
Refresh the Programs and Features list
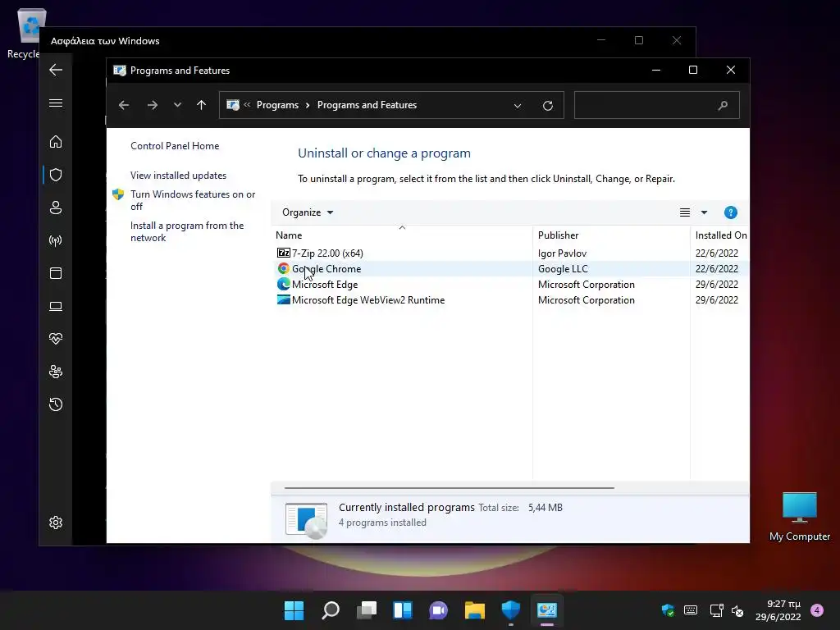pos(547,106)
